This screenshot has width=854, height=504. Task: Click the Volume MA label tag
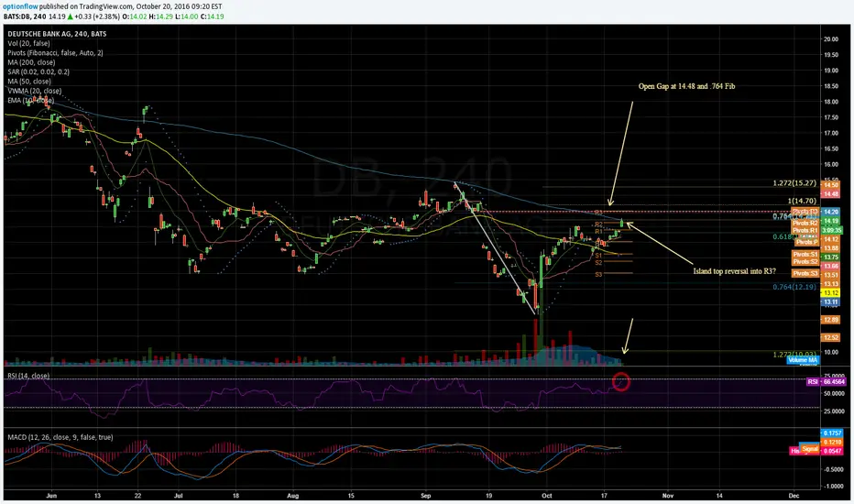coord(803,360)
